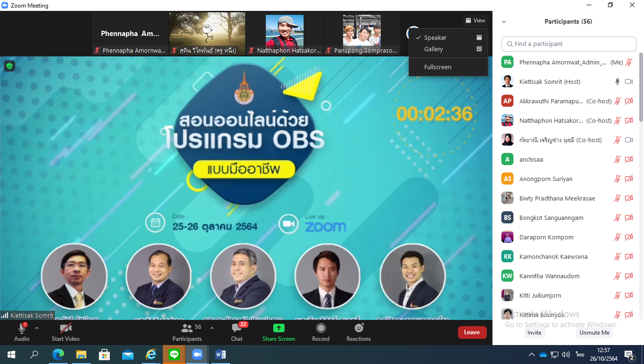This screenshot has width=644, height=364.
Task: Click my muted mic icon (Me)
Action: [x=629, y=62]
